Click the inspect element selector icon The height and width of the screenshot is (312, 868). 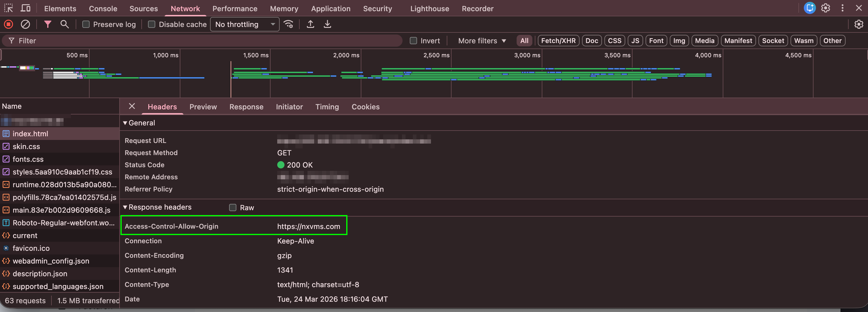pos(8,8)
